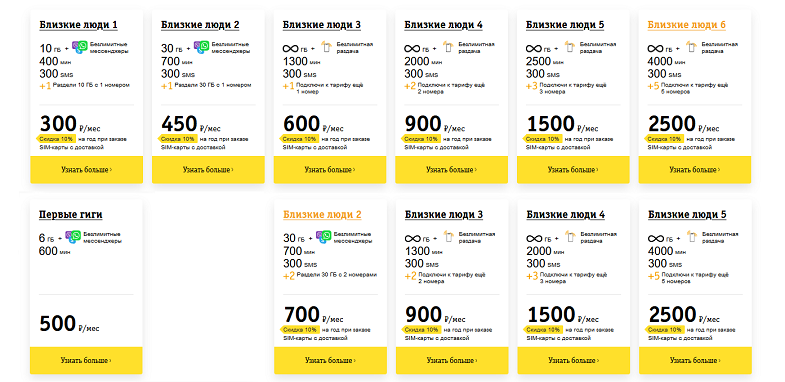Click messengers icon in 700 ₽ Близкие люди 2 card
785x382 pixels.
[324, 237]
